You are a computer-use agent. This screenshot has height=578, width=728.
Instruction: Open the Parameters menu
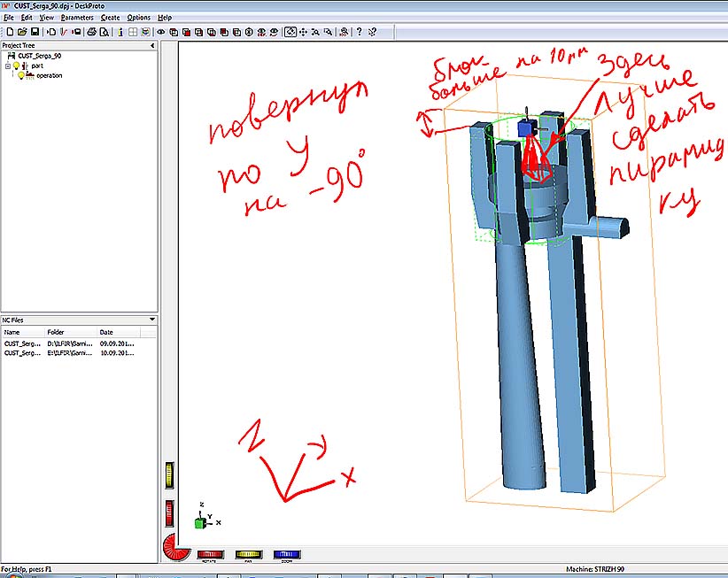[x=77, y=18]
